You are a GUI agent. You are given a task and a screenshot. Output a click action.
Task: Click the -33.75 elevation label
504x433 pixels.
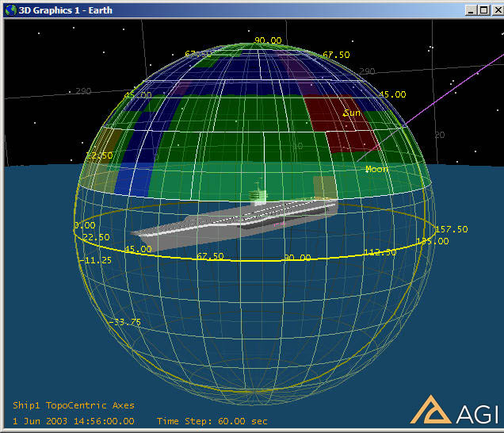point(124,321)
